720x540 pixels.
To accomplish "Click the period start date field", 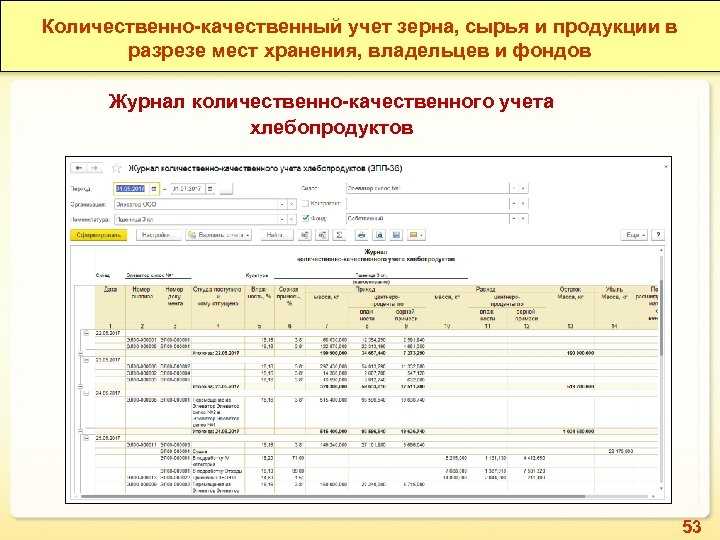I will click(x=131, y=189).
